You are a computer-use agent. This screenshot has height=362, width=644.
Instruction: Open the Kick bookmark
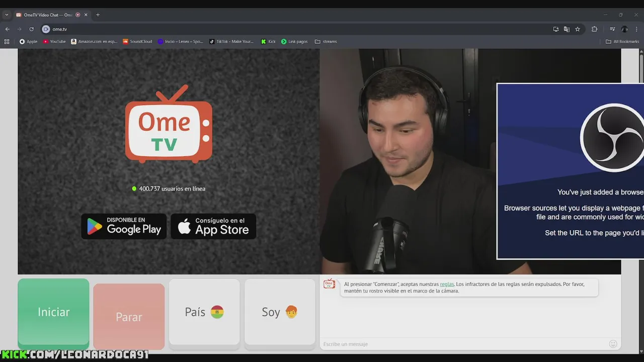[x=268, y=42]
